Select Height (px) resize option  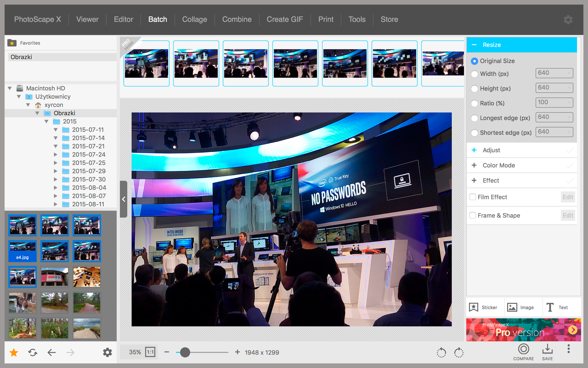pyautogui.click(x=474, y=89)
